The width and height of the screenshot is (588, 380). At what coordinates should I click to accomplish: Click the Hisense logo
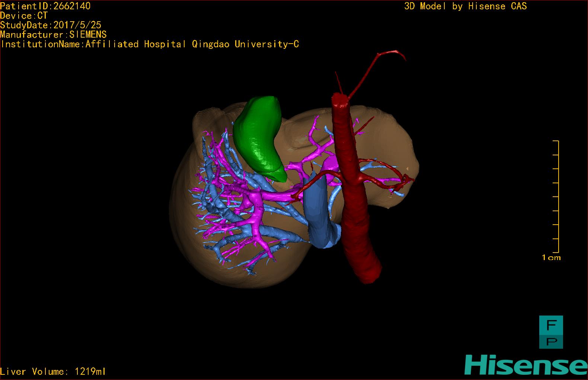(x=525, y=365)
